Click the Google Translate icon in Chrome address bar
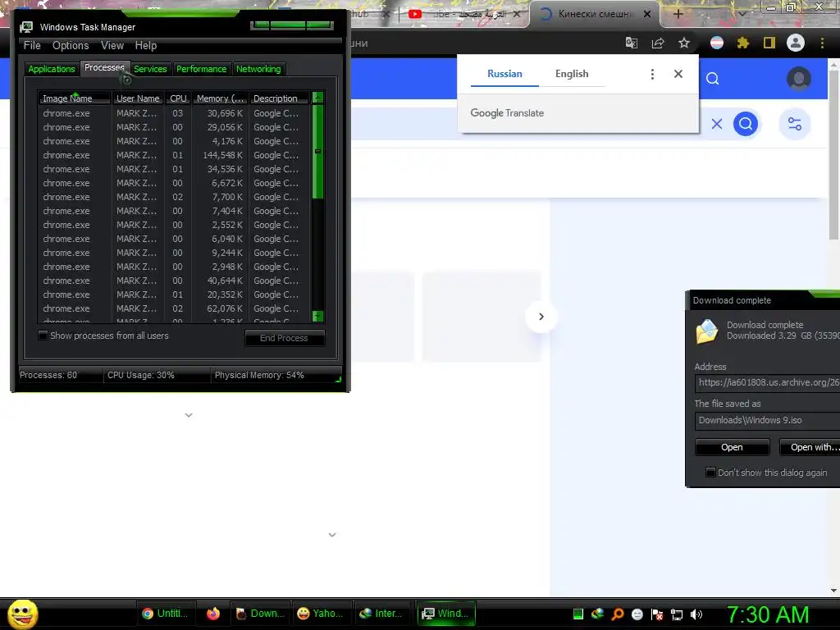Image resolution: width=840 pixels, height=630 pixels. click(632, 43)
